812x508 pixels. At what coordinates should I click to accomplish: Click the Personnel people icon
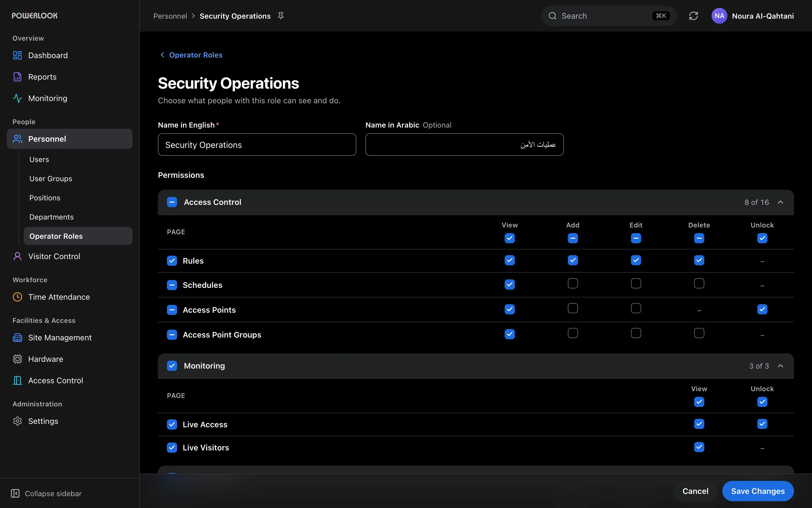click(x=17, y=139)
